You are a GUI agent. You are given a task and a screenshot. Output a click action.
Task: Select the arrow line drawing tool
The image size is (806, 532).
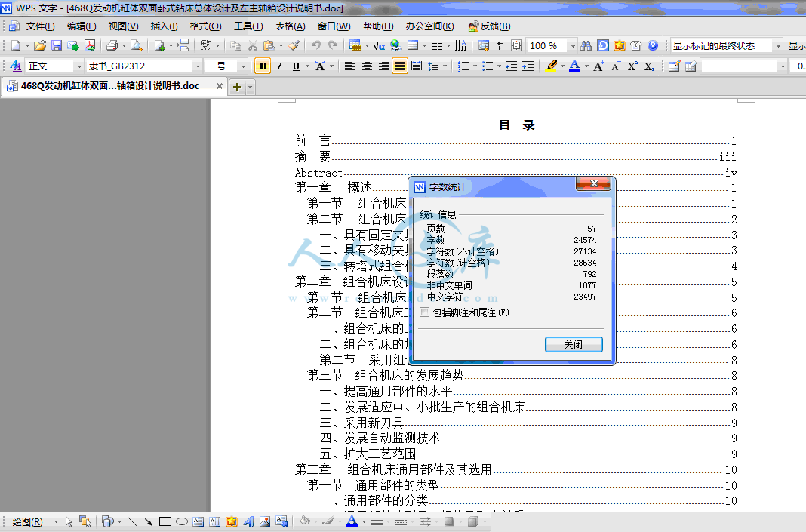click(x=148, y=521)
